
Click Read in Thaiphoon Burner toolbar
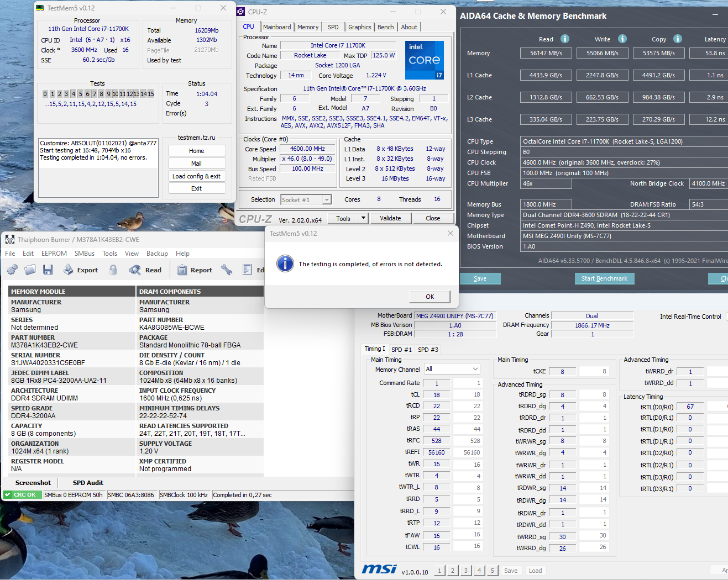tap(145, 270)
